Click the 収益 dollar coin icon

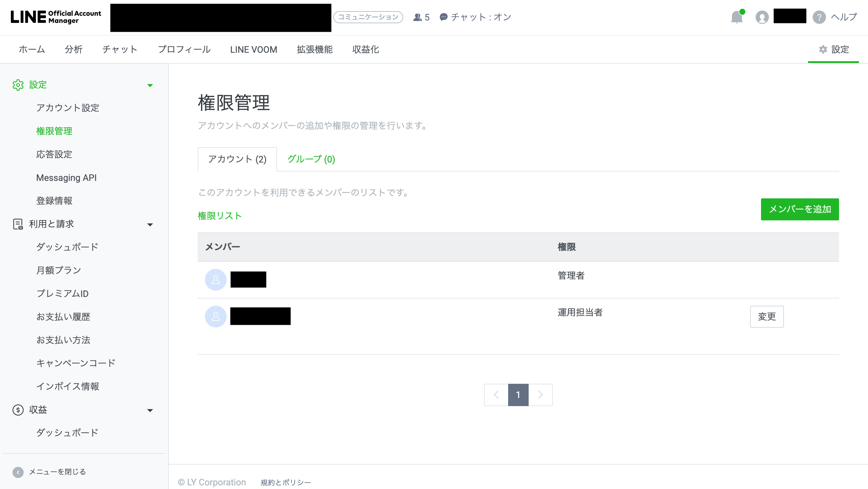(x=18, y=410)
